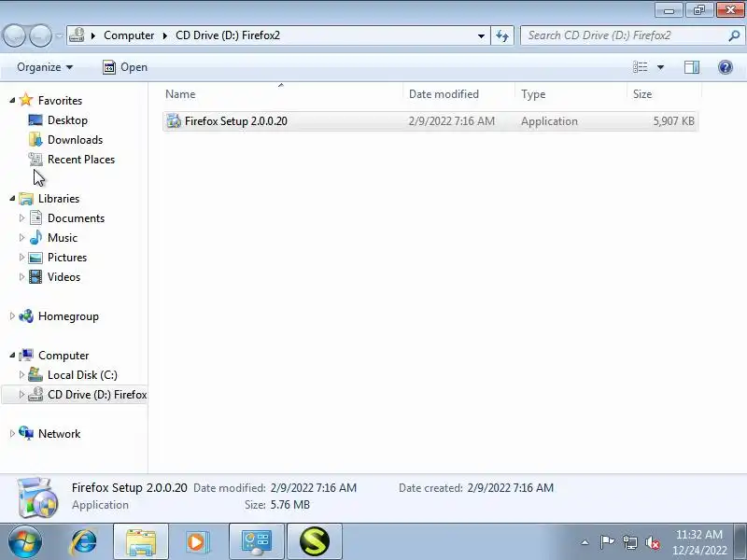Image resolution: width=747 pixels, height=560 pixels.
Task: Open Windows Media Player from taskbar
Action: (197, 542)
